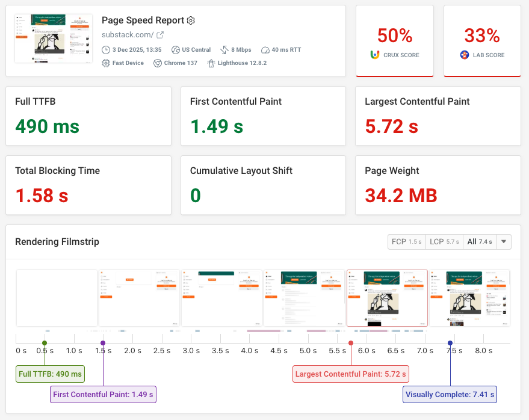This screenshot has height=420, width=529.
Task: Click the Lab Score Lighthouse logo
Action: click(464, 55)
